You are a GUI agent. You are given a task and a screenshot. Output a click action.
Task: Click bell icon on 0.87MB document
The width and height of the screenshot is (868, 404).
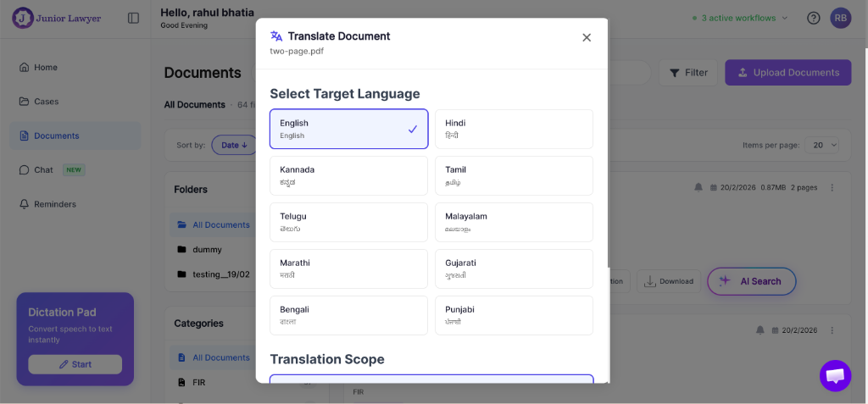(x=698, y=188)
